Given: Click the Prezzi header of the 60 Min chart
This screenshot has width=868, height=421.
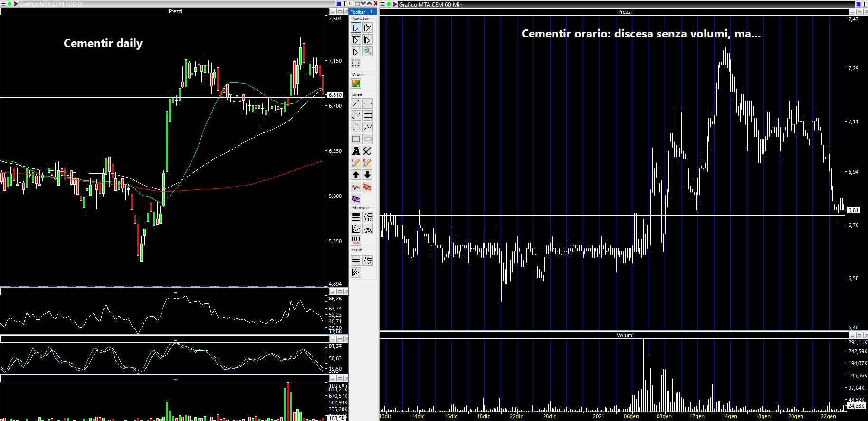Looking at the screenshot, I should [625, 12].
